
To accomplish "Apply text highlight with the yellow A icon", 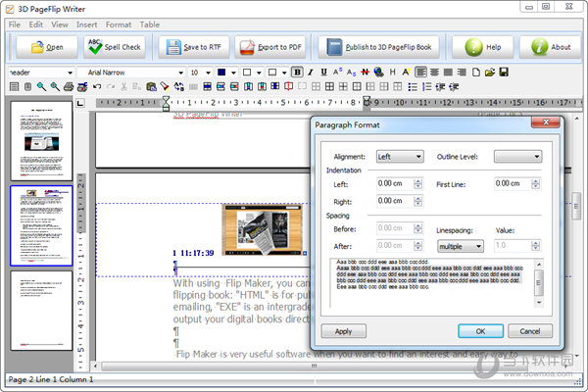I will [x=406, y=72].
